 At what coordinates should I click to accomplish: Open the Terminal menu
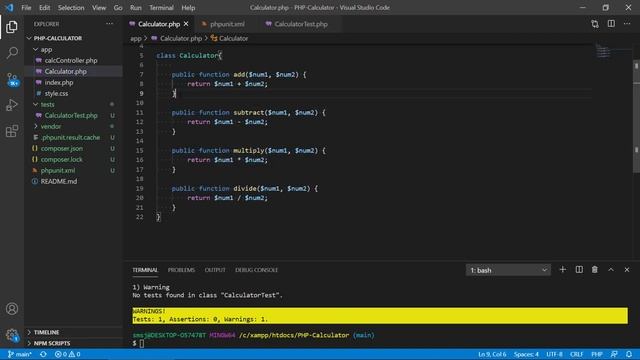(161, 8)
